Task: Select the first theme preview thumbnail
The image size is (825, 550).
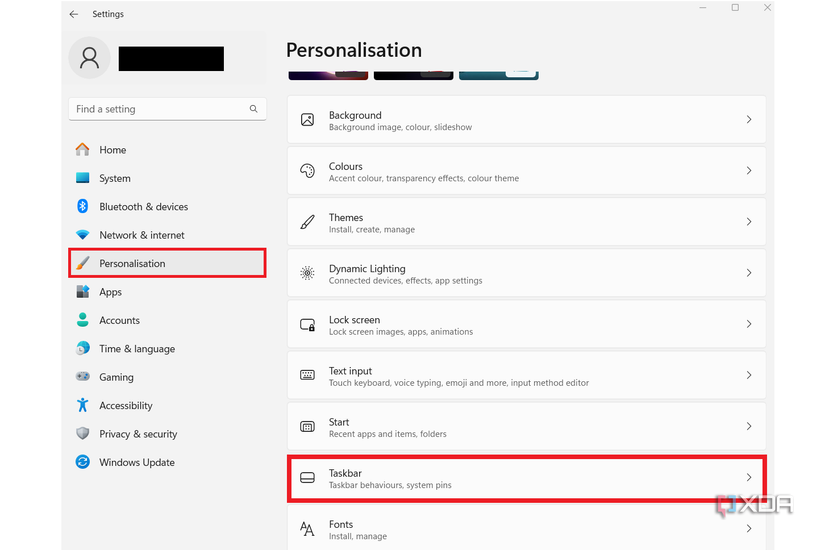Action: pos(327,75)
